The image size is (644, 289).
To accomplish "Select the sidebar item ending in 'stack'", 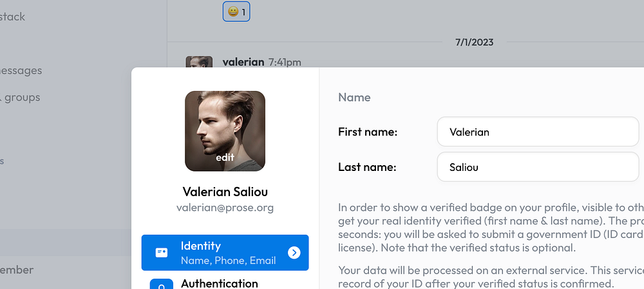I will [13, 16].
